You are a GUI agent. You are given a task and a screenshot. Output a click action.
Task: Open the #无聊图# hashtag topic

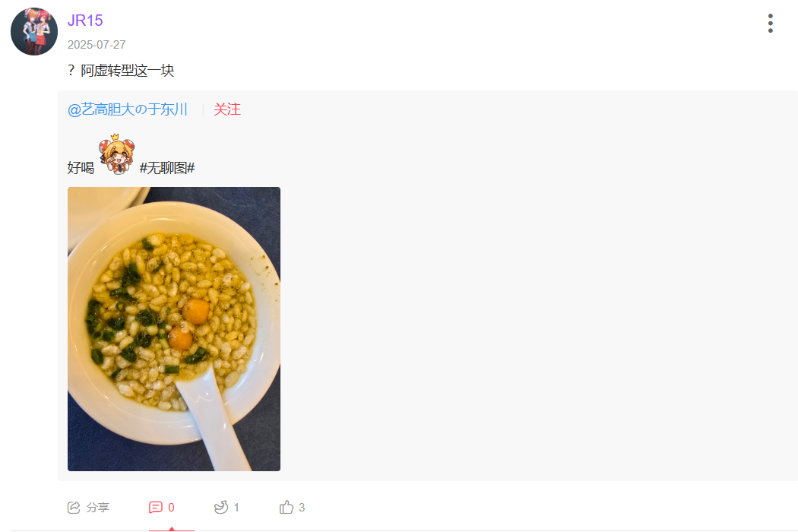tap(167, 168)
